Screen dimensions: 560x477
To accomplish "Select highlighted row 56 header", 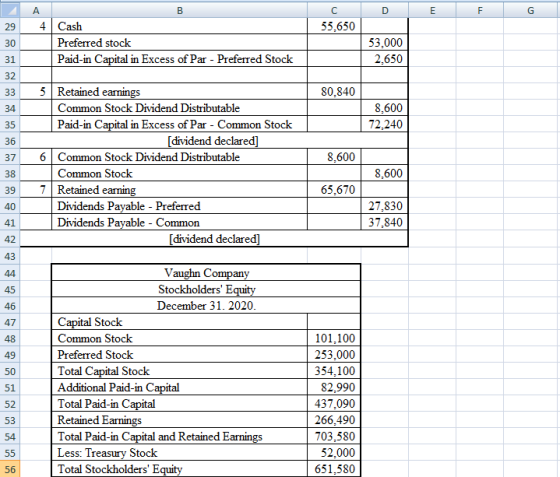I will pos(10,469).
